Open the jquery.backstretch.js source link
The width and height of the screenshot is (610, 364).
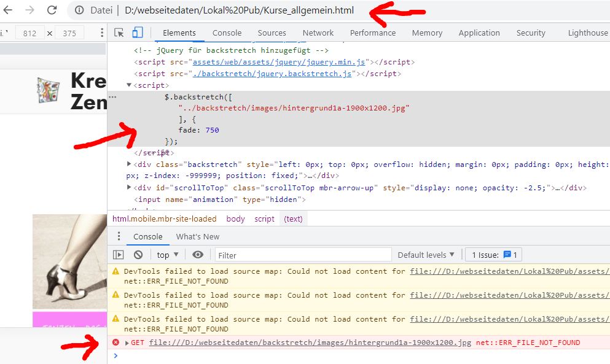point(272,74)
